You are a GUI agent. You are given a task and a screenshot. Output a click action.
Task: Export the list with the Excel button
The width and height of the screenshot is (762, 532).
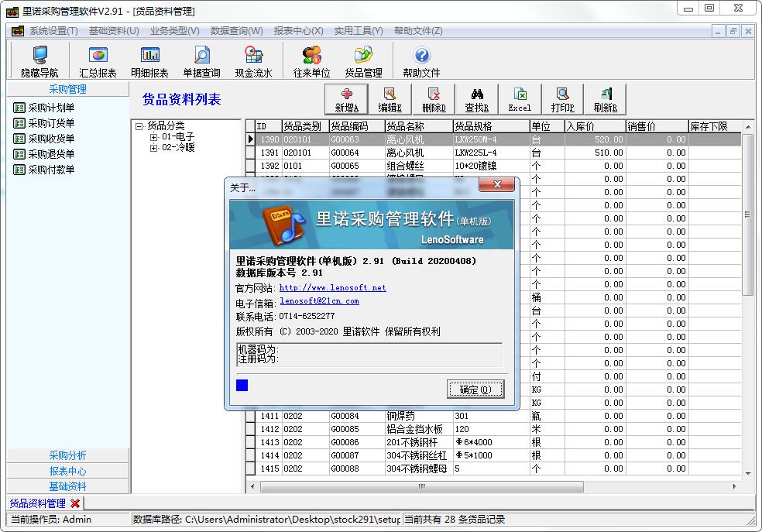[x=520, y=99]
